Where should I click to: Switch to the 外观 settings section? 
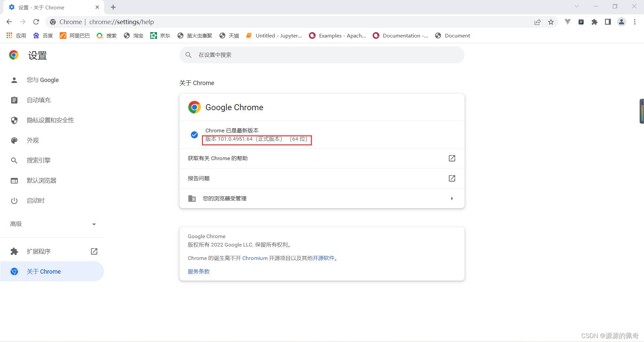(x=33, y=140)
